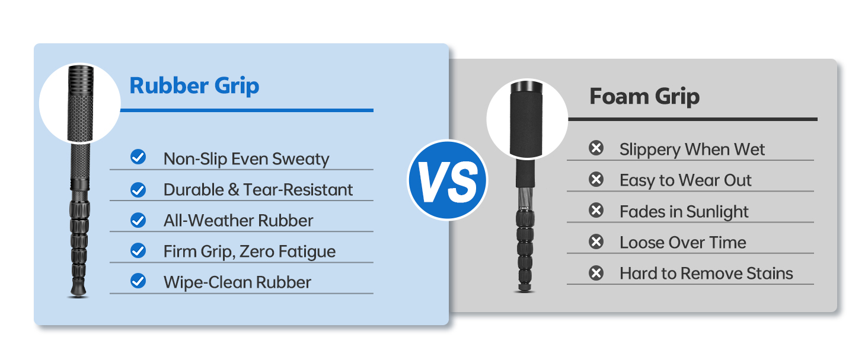This screenshot has width=868, height=356.
Task: Click the checkmark beside Durable & Tear-Resistant
Action: 138,189
